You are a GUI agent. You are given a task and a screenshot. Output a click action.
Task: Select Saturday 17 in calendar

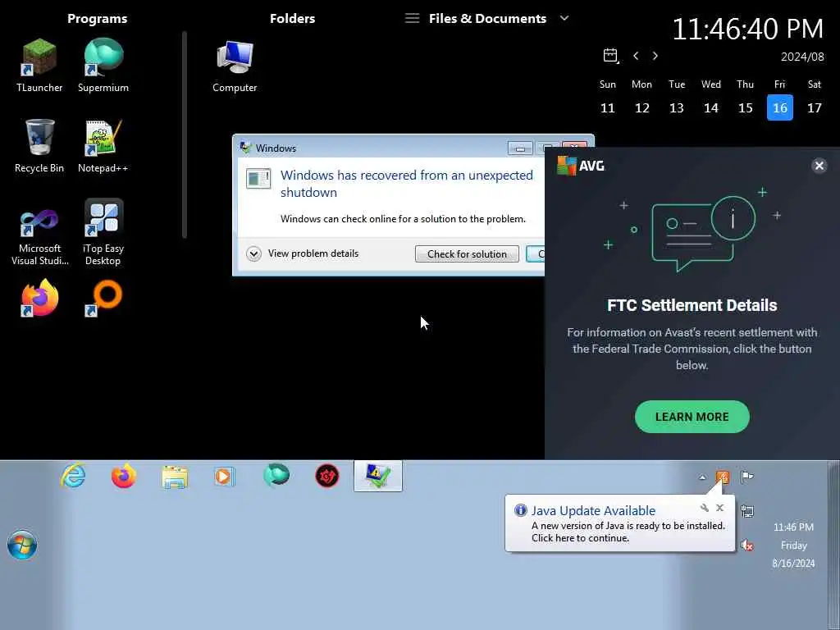(x=815, y=107)
